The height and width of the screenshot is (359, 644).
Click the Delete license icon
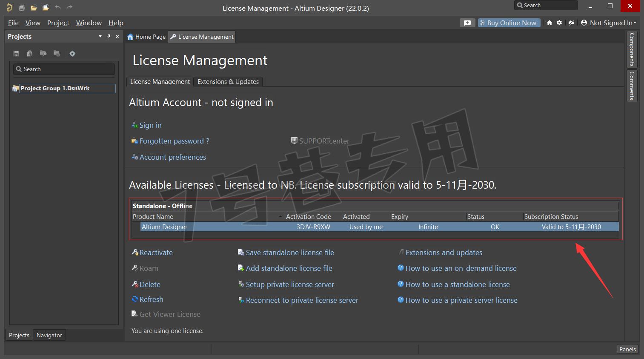pyautogui.click(x=135, y=284)
